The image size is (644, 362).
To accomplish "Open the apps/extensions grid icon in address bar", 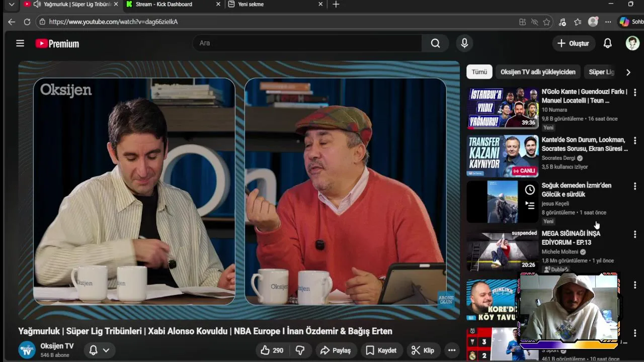I will (522, 22).
